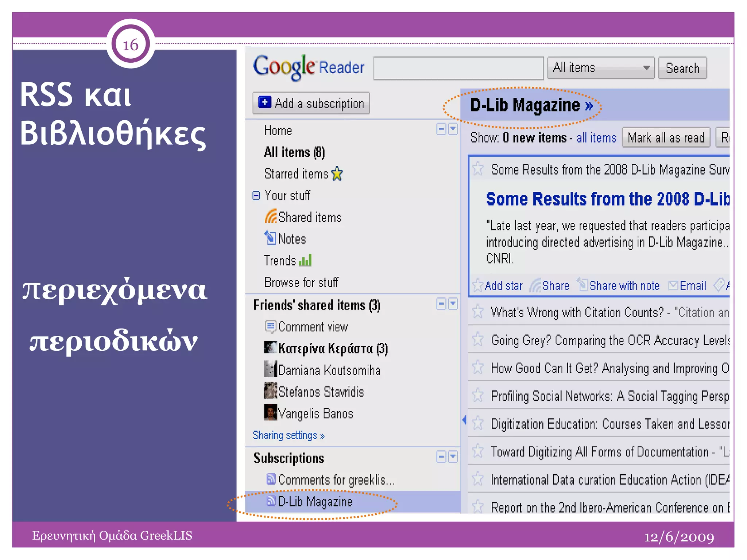Image resolution: width=747 pixels, height=560 pixels.
Task: Star the 'Some Results from the 2008' item
Action: [478, 169]
